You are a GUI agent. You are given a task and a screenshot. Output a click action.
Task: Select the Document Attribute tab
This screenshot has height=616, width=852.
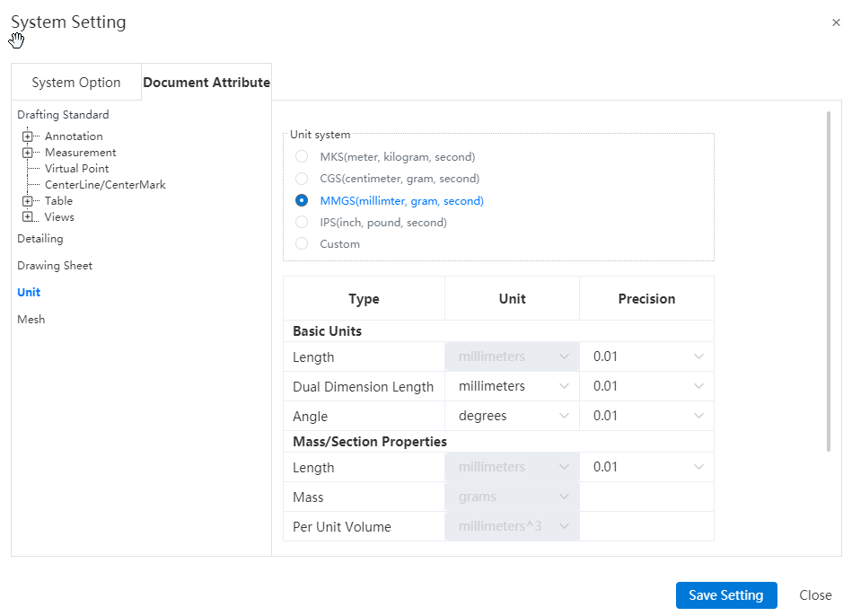pos(206,82)
